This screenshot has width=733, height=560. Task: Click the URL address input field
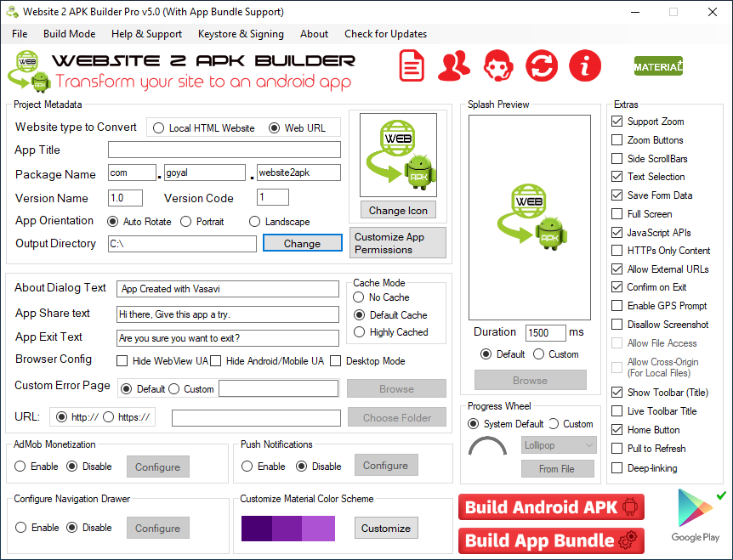pos(256,418)
